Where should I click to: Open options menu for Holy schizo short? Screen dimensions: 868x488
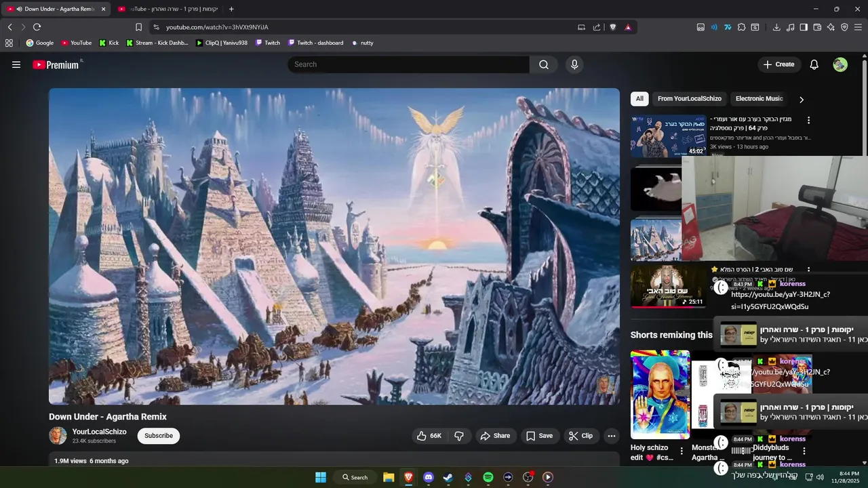[x=682, y=450]
